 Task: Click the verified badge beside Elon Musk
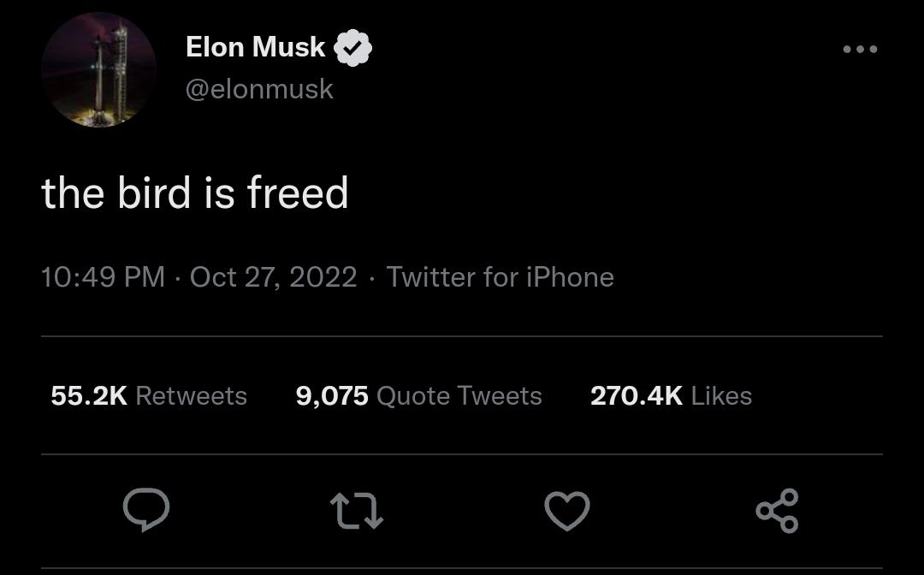coord(352,48)
